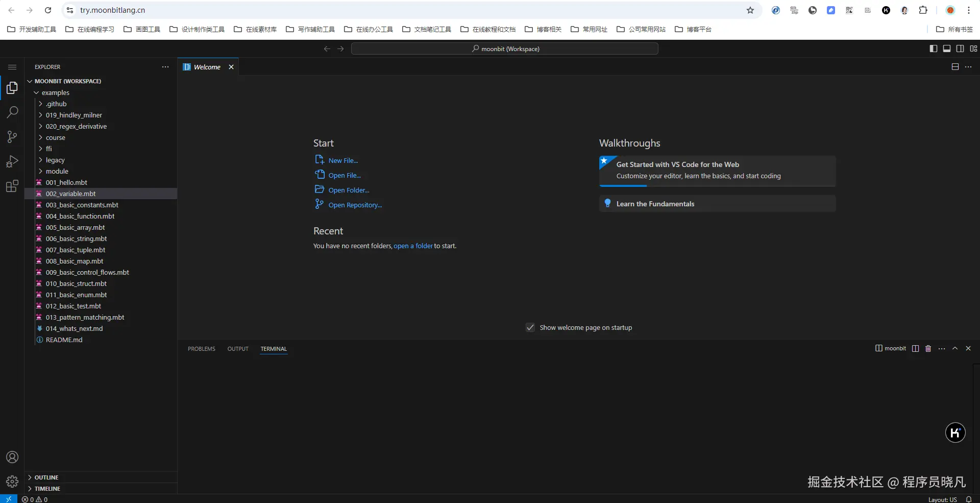
Task: Close the Welcome tab
Action: point(231,67)
